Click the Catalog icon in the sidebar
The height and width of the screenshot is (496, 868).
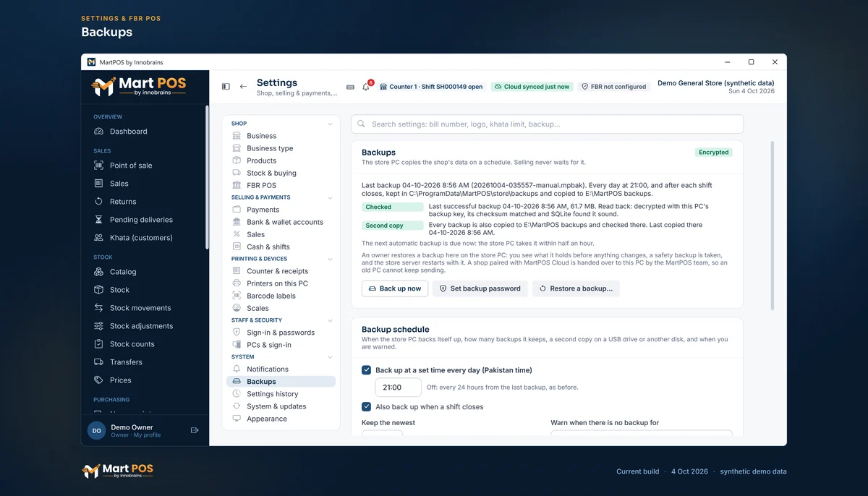(99, 272)
